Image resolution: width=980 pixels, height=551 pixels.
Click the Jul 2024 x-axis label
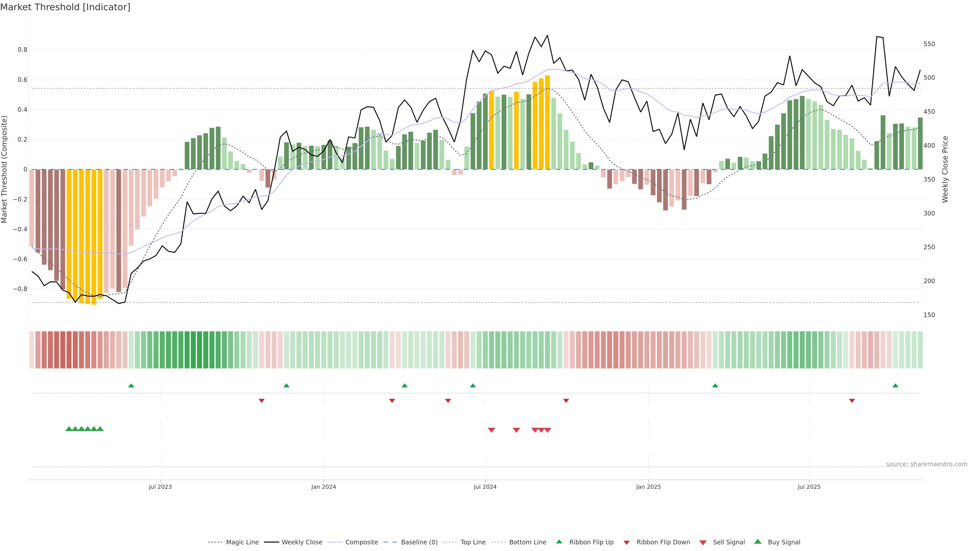click(x=485, y=487)
